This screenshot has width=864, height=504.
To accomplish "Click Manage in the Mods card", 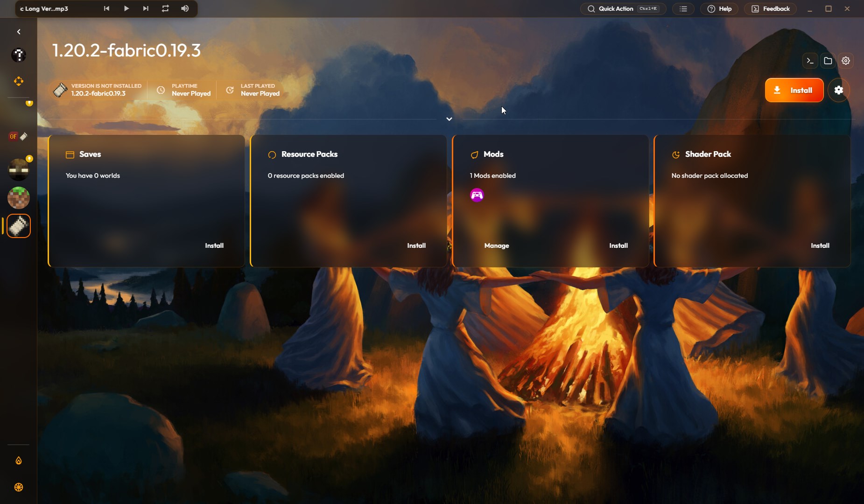I will (497, 245).
